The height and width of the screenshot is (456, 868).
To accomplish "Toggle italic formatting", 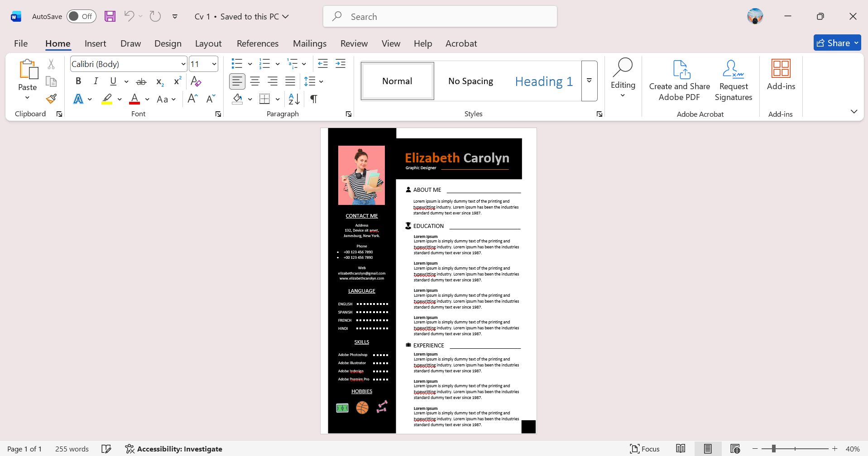I will point(96,81).
